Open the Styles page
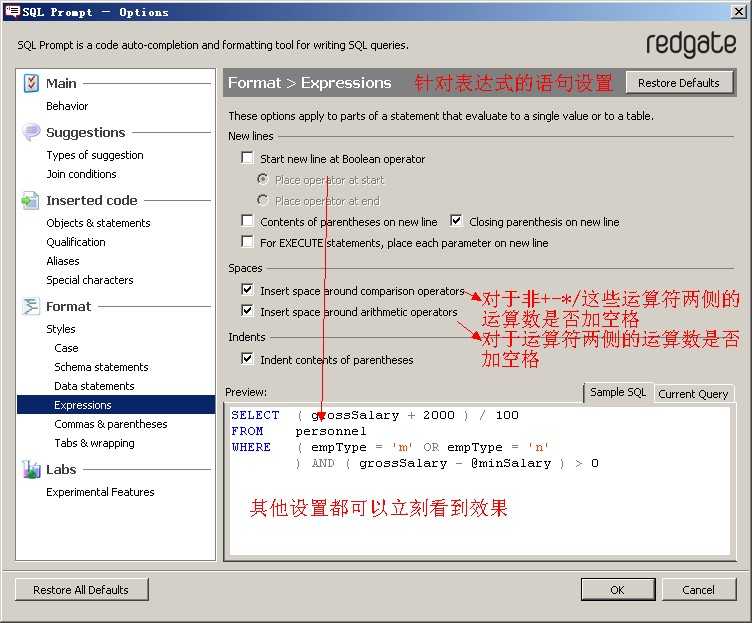The image size is (752, 623). click(61, 329)
